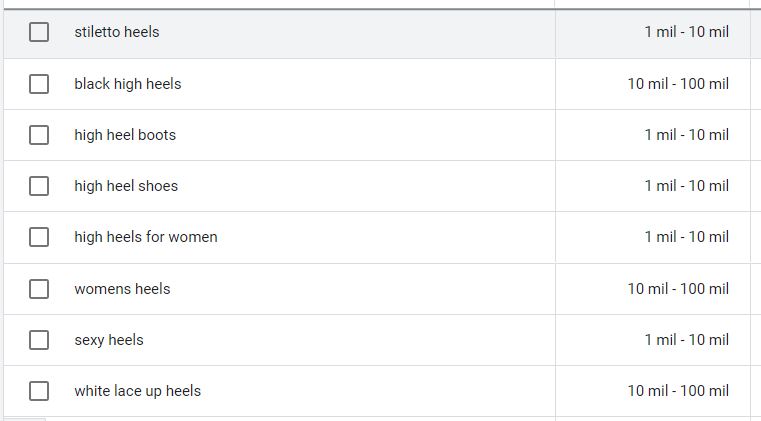Click the sexy heels keyword text
This screenshot has height=421, width=761.
coord(109,340)
